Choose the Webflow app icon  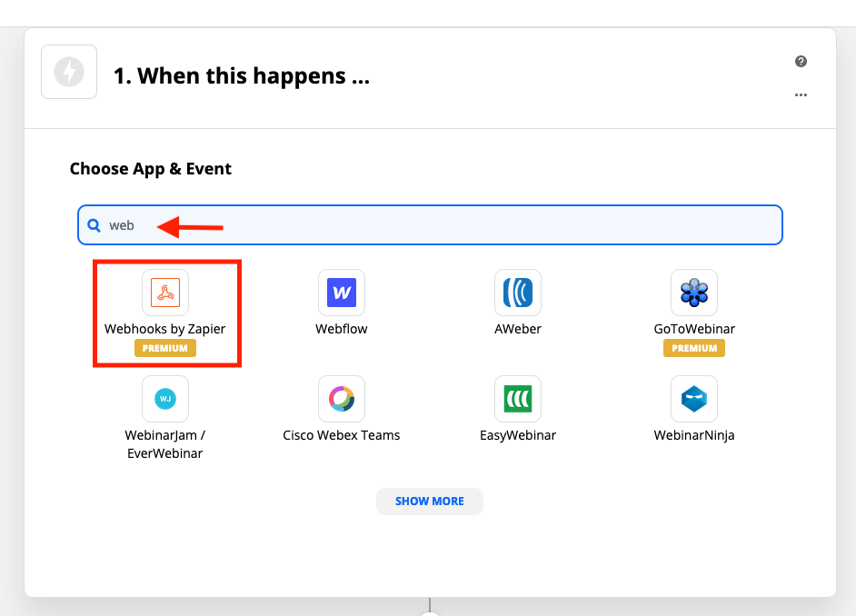(x=342, y=293)
